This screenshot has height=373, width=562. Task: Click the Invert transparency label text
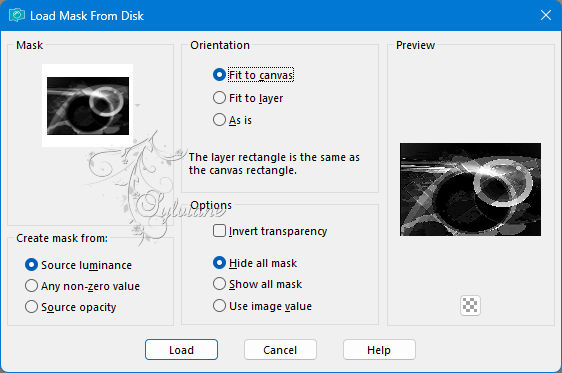278,231
